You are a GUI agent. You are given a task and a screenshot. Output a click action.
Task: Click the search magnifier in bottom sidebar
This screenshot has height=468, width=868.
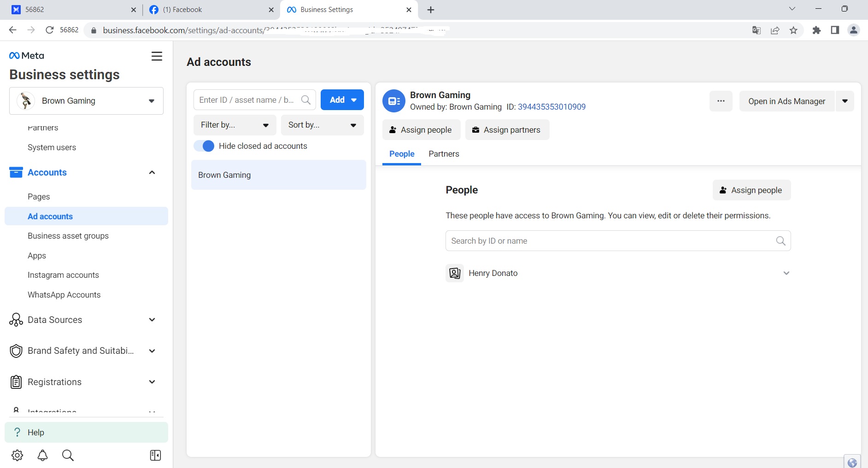[x=68, y=455]
